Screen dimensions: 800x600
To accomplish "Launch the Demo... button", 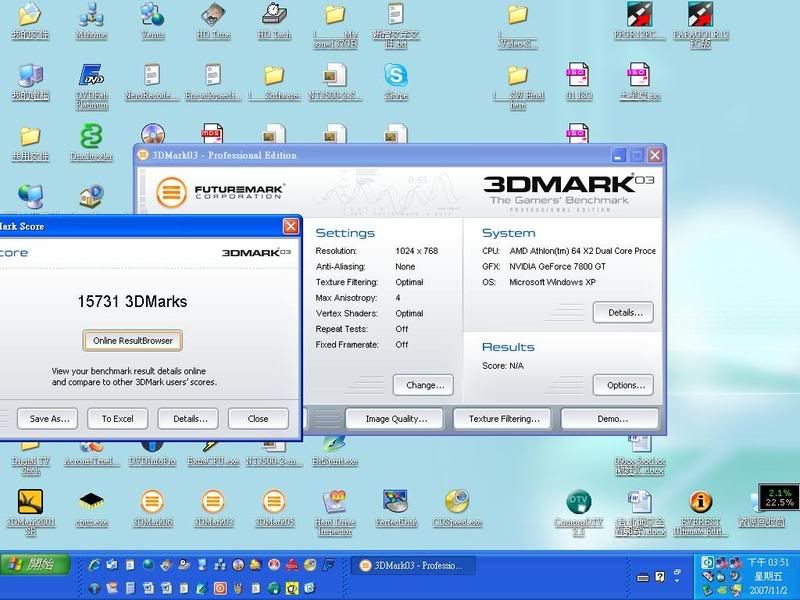I will coord(610,418).
